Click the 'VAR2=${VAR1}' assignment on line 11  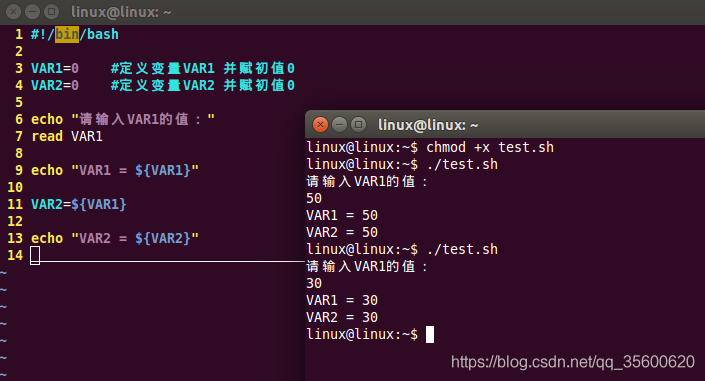[x=79, y=204]
